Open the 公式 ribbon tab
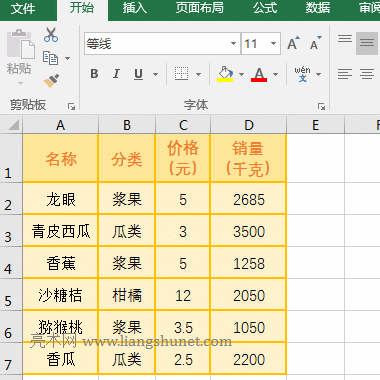Image resolution: width=380 pixels, height=380 pixels. click(x=265, y=8)
